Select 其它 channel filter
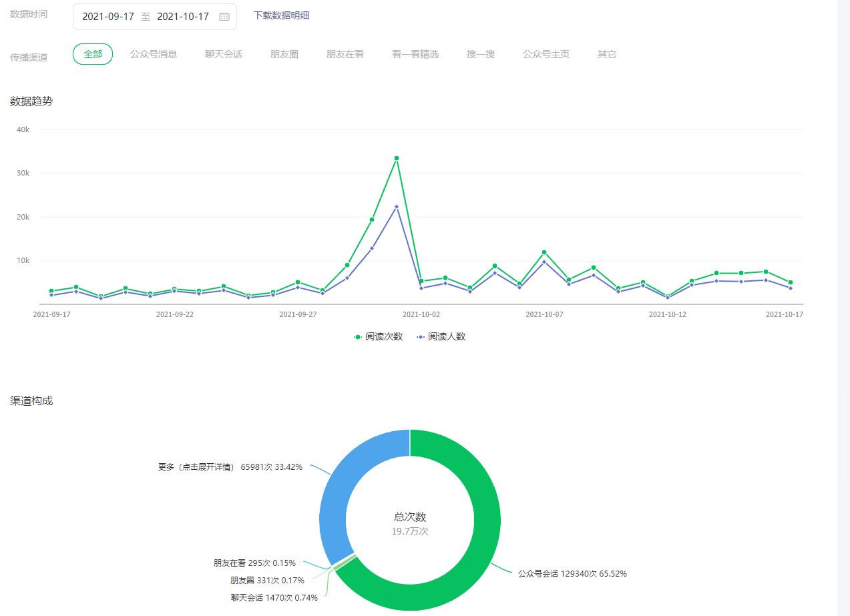This screenshot has height=616, width=850. click(x=607, y=54)
